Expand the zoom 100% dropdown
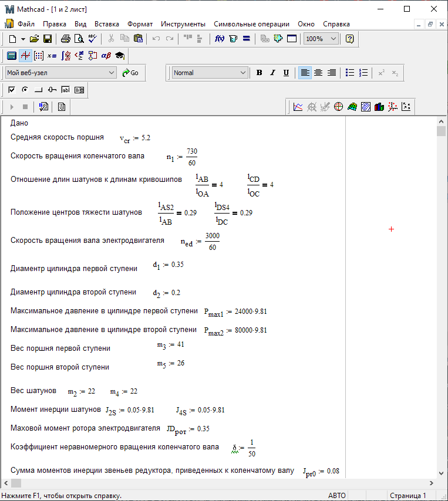This screenshot has height=501, width=448. tap(334, 39)
